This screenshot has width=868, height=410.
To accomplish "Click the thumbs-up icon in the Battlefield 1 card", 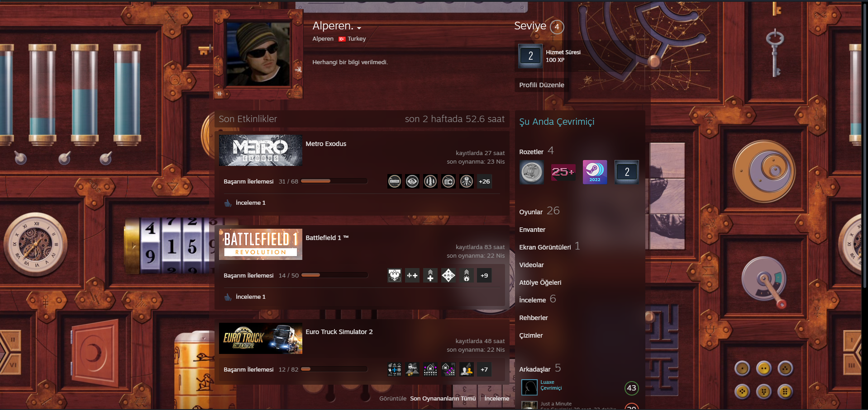I will (228, 297).
